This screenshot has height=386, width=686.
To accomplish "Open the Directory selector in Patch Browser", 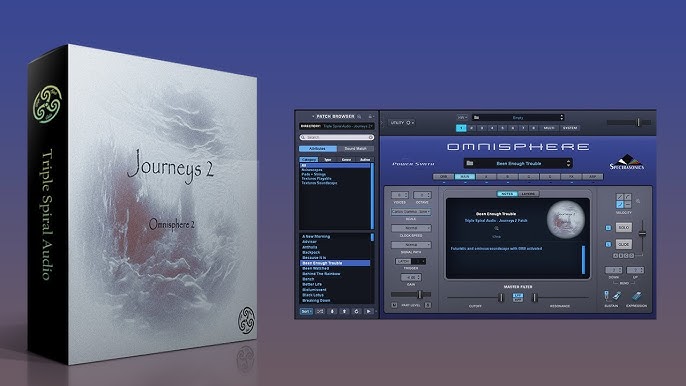I will coord(336,126).
